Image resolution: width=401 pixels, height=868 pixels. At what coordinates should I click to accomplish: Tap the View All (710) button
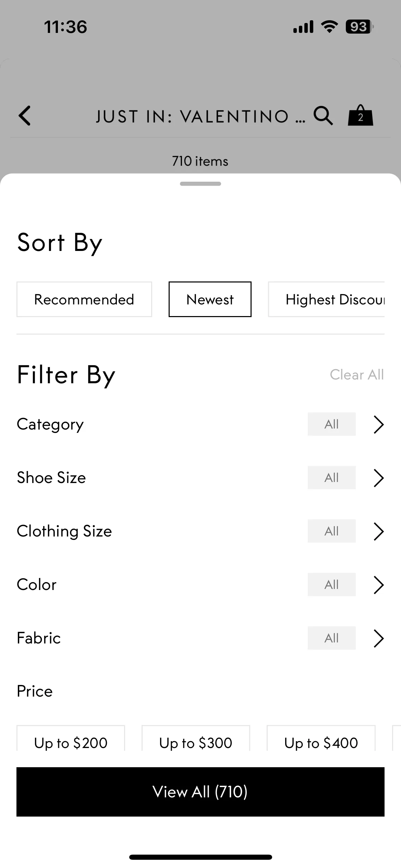pyautogui.click(x=200, y=792)
